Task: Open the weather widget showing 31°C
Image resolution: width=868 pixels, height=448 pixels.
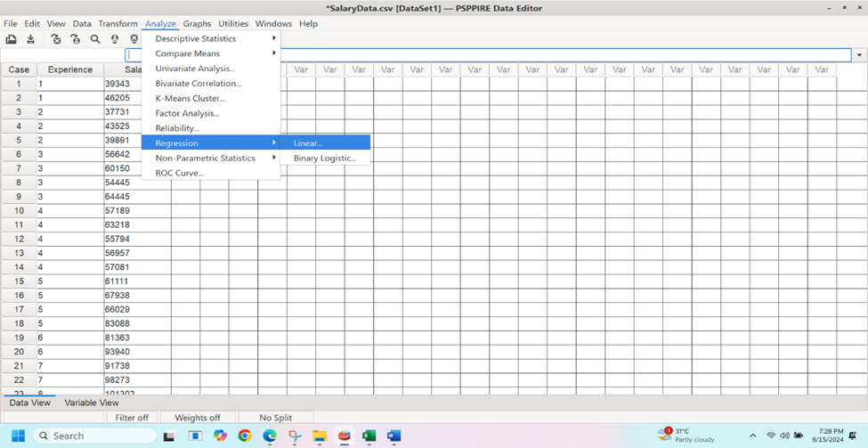Action: pos(686,436)
